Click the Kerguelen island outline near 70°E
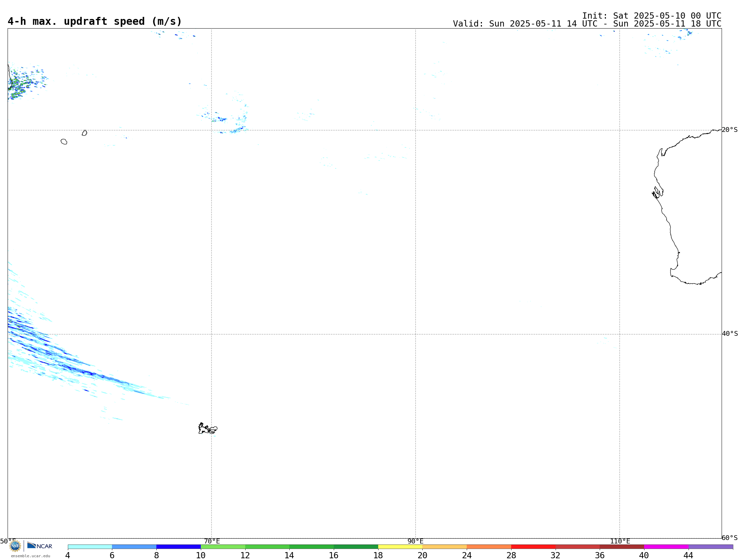 pos(208,428)
